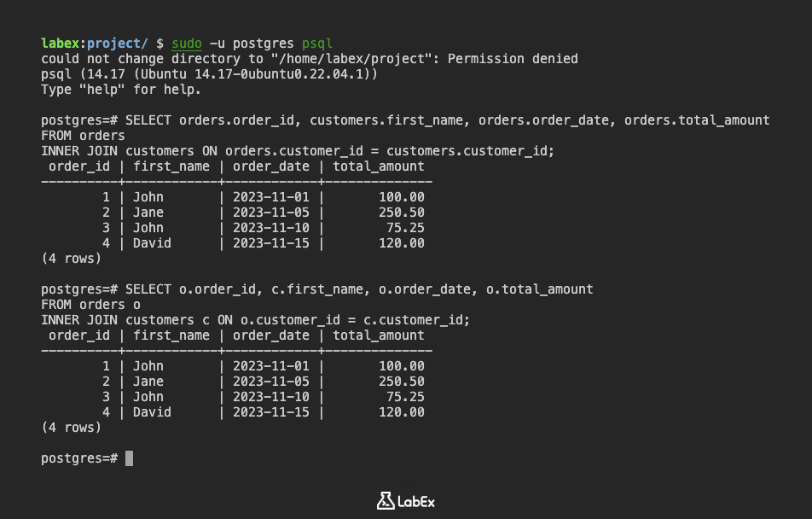Click the LabEx brand name text
Viewport: 812px width, 519px height.
tap(416, 501)
